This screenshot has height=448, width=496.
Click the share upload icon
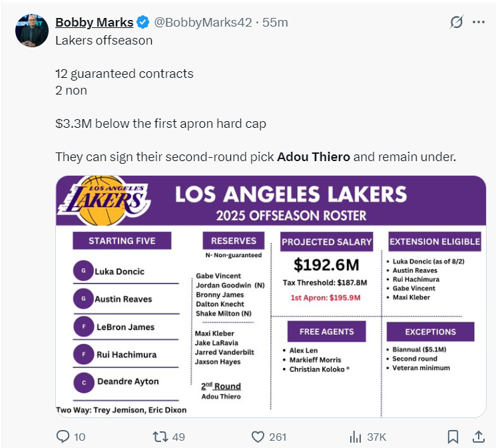pos(478,437)
